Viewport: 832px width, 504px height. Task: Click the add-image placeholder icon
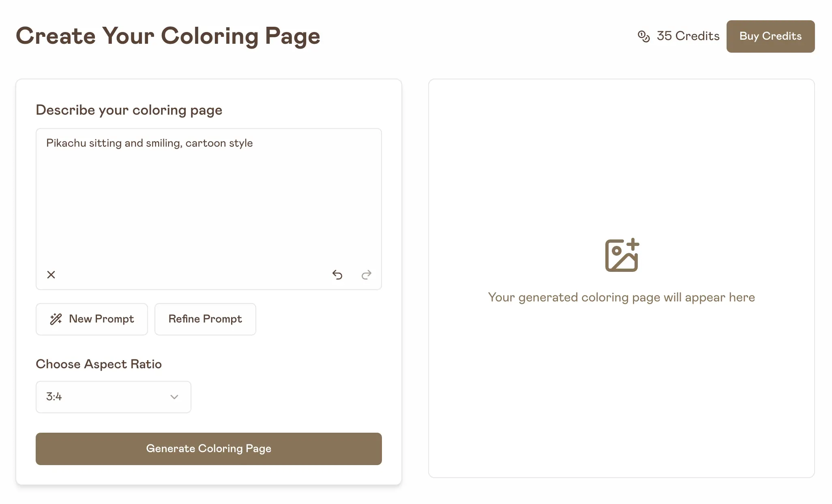point(622,255)
